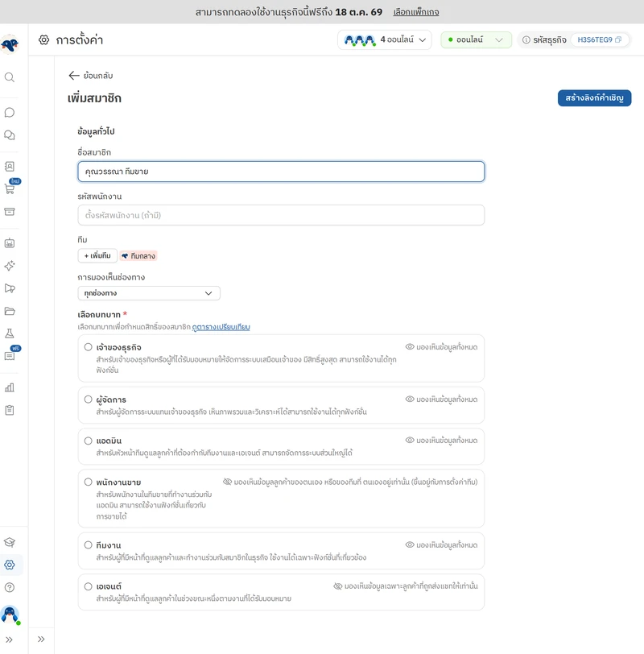Image resolution: width=644 pixels, height=654 pixels.
Task: Open the bar chart reports icon
Action: coord(10,387)
